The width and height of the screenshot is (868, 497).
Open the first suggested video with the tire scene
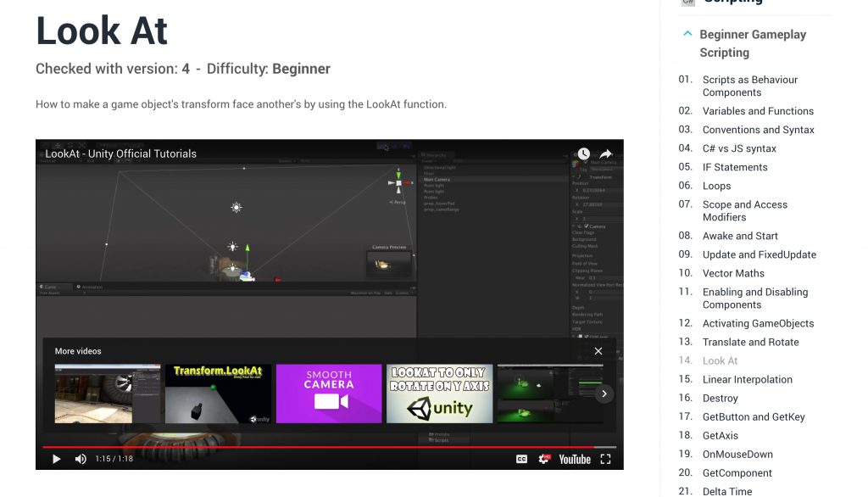[108, 394]
